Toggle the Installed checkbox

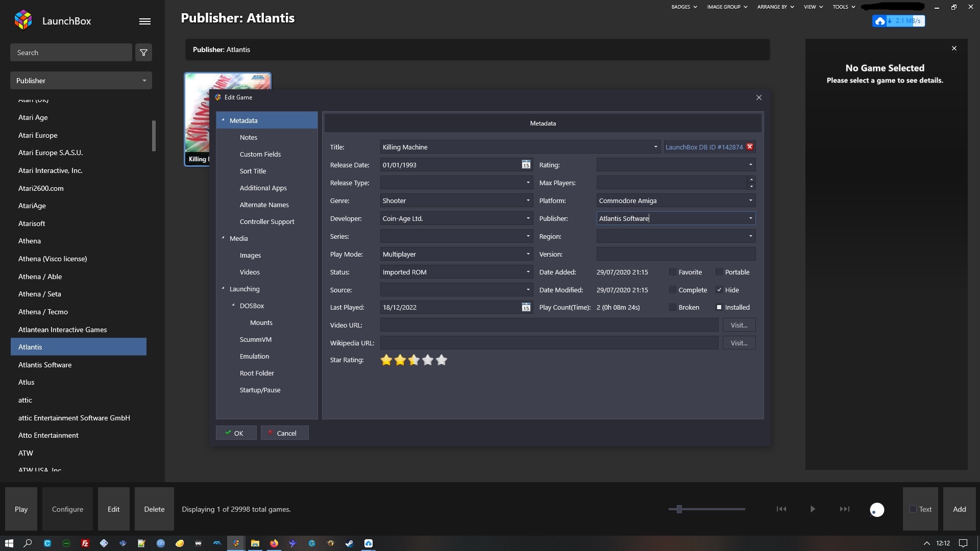click(x=719, y=307)
